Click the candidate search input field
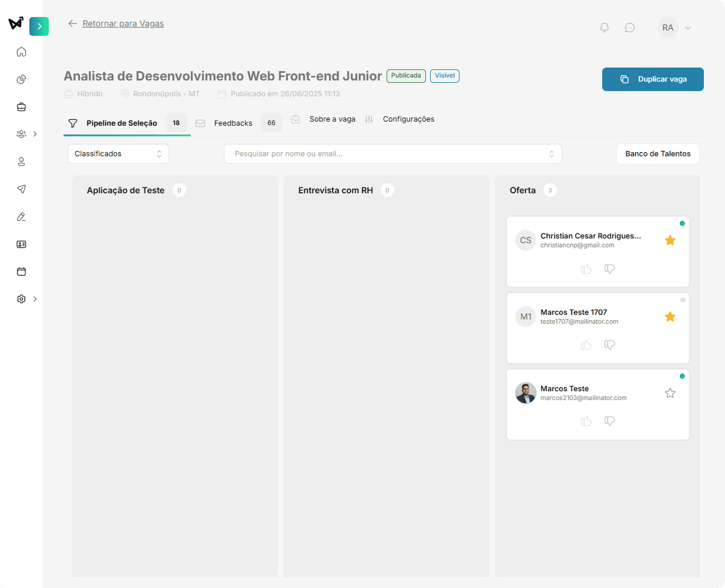Image resolution: width=725 pixels, height=588 pixels. tap(388, 154)
